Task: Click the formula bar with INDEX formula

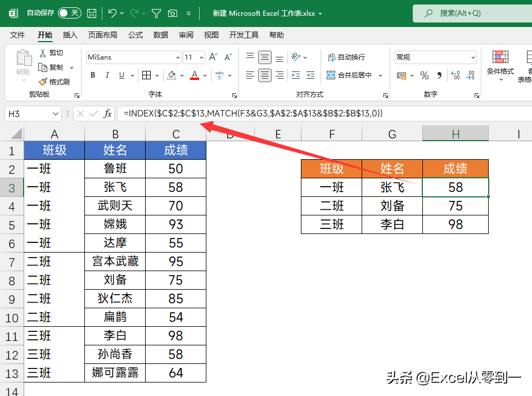Action: coord(324,113)
